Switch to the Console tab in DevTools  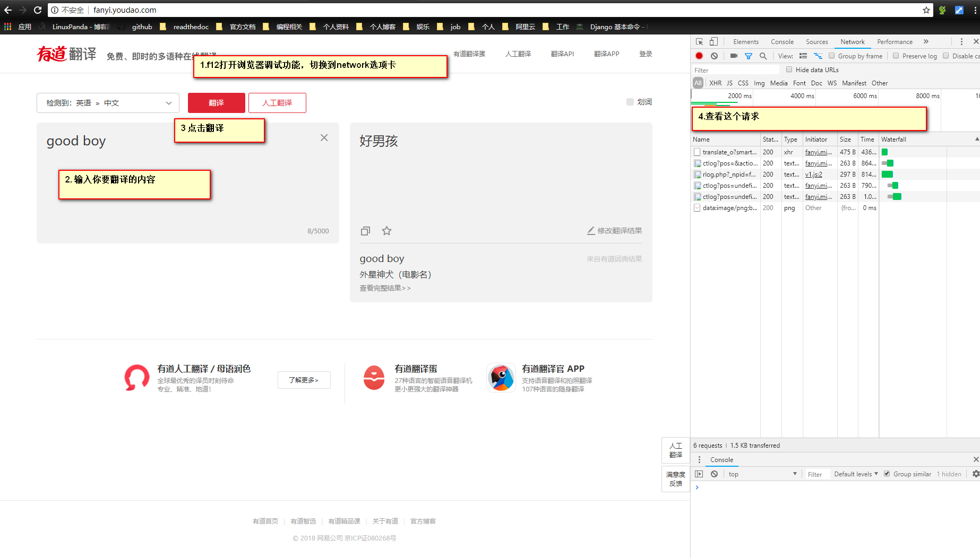(782, 41)
